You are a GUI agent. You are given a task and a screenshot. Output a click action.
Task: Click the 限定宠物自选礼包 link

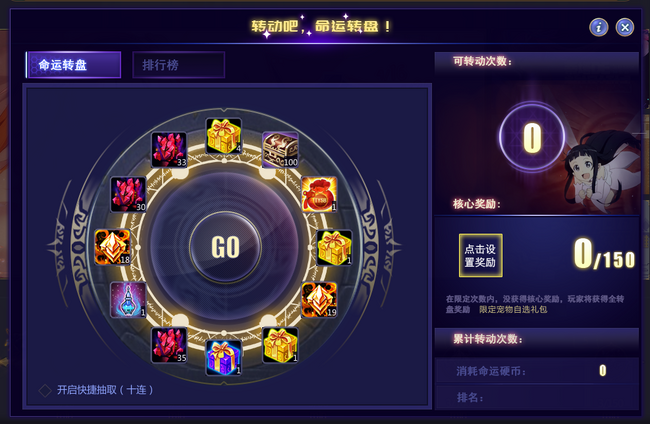click(x=513, y=310)
